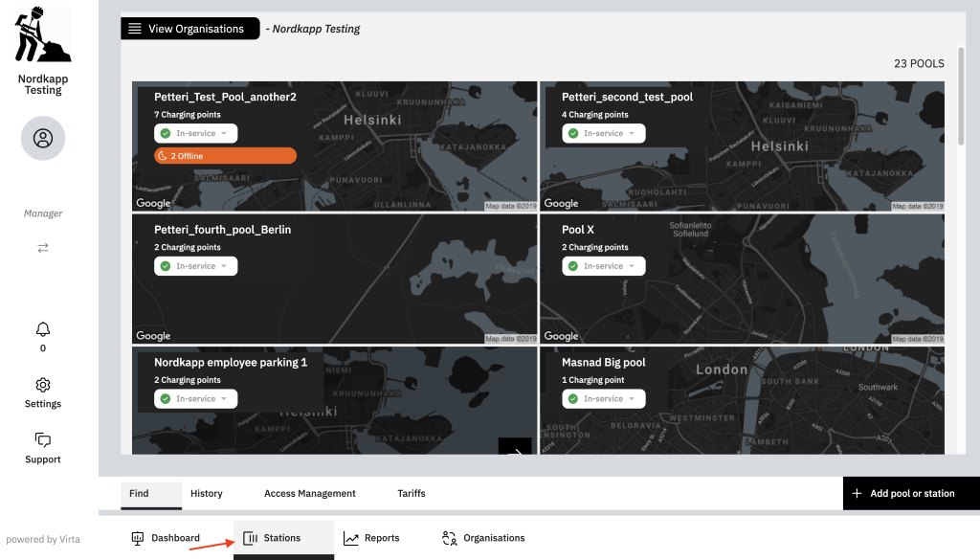Open Support chat icon
The height and width of the screenshot is (560, 980).
pos(42,440)
